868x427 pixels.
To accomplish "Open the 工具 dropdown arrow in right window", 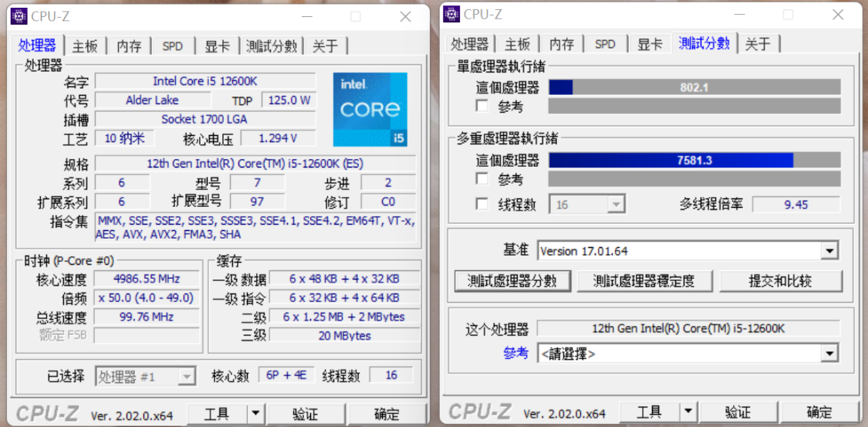I will coord(688,412).
